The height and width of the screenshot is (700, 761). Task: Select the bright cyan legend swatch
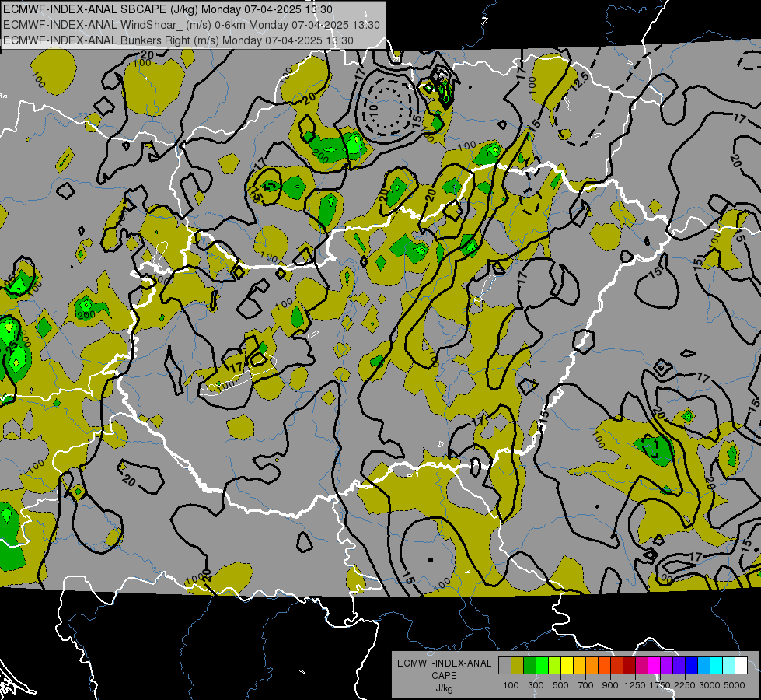pyautogui.click(x=716, y=666)
